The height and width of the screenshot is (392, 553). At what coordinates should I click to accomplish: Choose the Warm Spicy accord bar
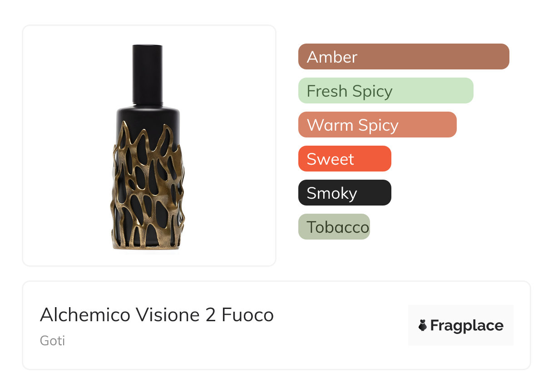tap(377, 125)
